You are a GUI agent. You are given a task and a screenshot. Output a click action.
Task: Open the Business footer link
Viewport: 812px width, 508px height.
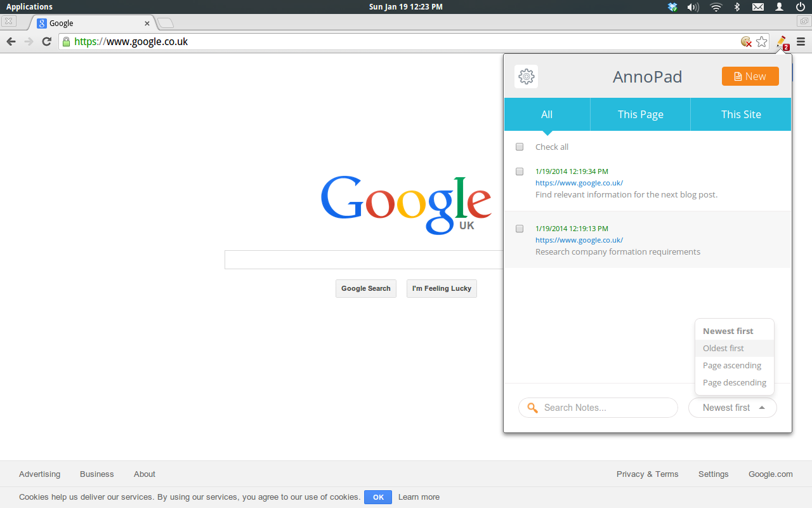97,474
